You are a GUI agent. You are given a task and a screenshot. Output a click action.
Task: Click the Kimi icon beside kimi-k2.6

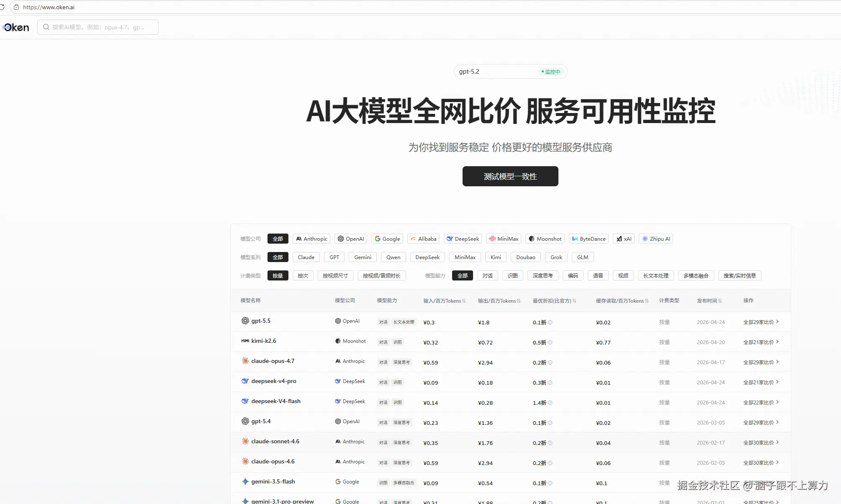(x=245, y=341)
